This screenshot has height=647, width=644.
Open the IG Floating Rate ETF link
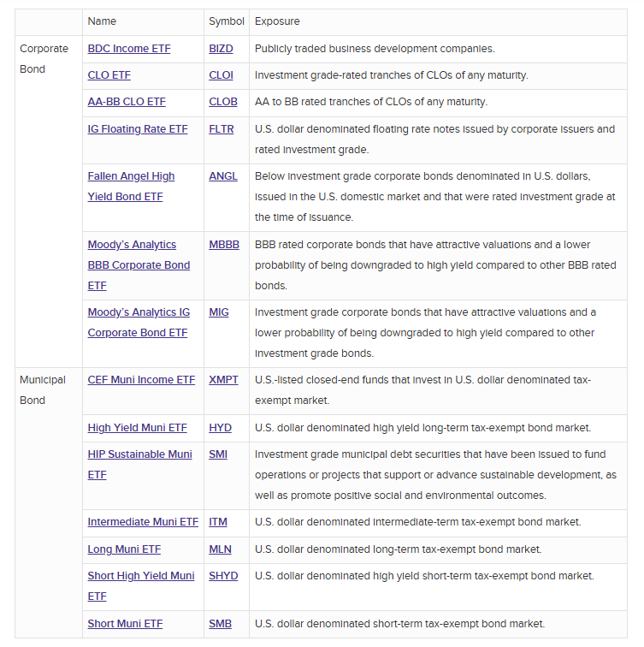[138, 129]
